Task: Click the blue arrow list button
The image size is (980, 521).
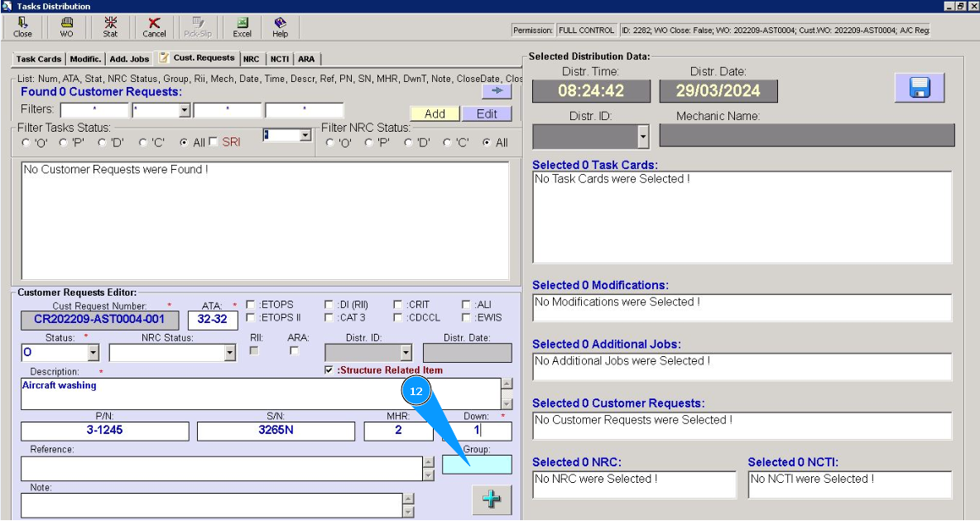Action: (x=497, y=91)
